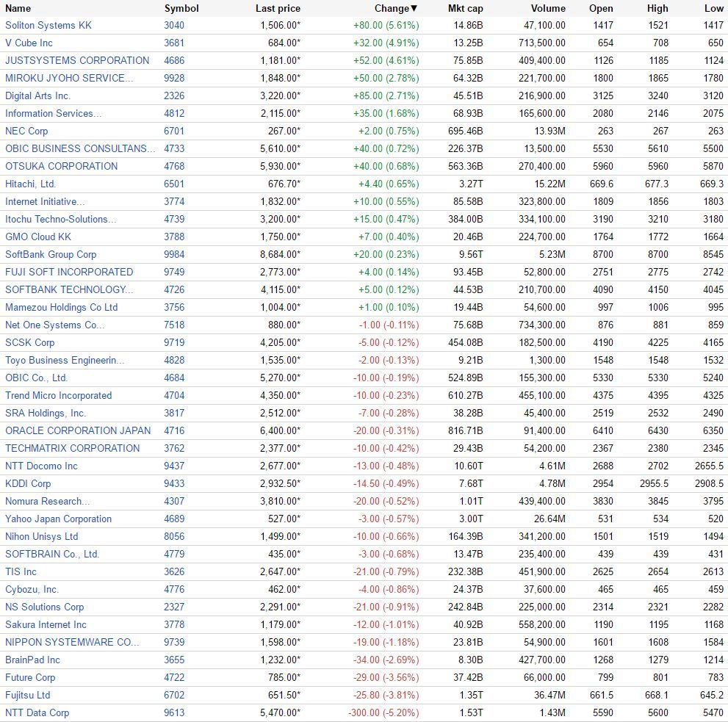Sort table by Low column header
The width and height of the screenshot is (728, 722).
pos(713,8)
